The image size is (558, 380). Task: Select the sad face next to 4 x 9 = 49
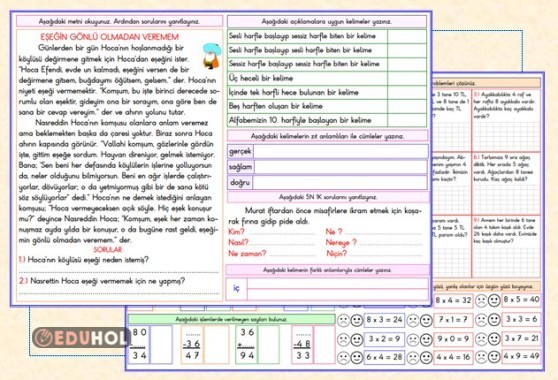pyautogui.click(x=481, y=357)
